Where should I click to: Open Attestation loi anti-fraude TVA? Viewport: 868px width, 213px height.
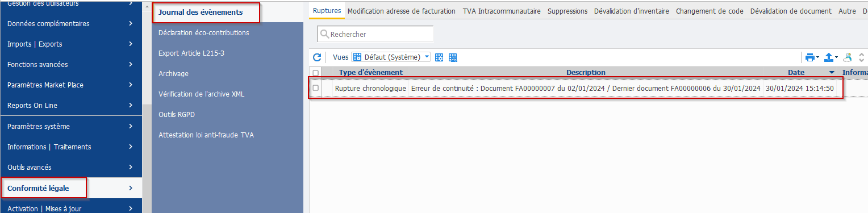(206, 135)
